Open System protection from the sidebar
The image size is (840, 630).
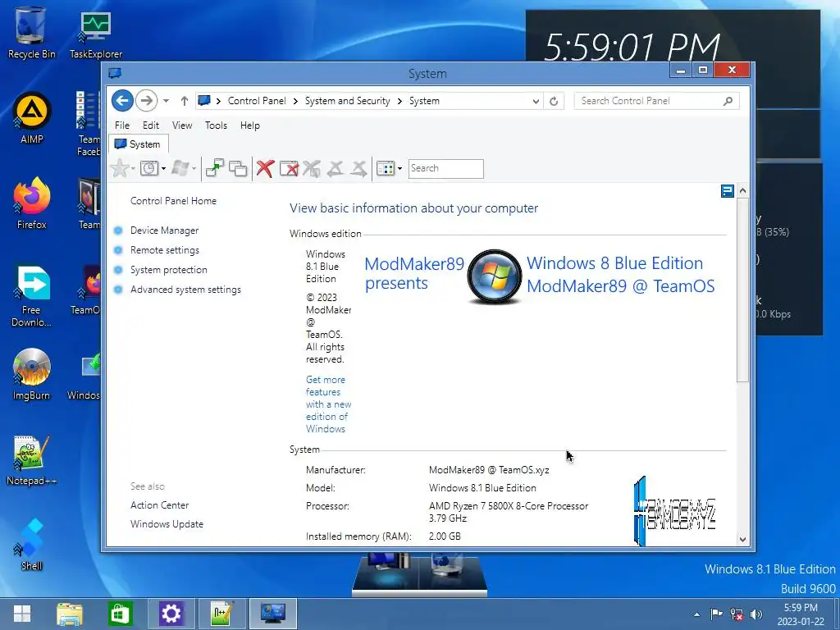point(168,270)
